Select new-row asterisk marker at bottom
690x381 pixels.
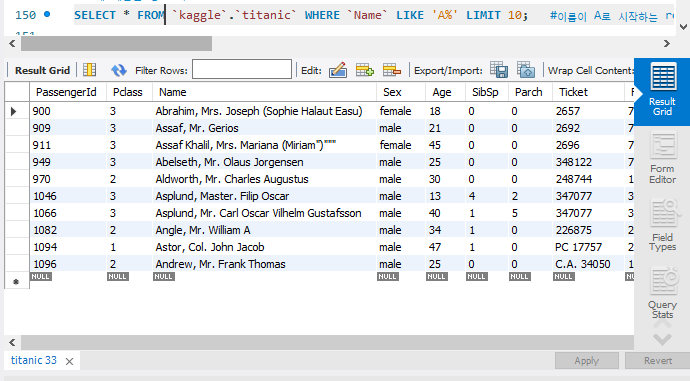coord(16,282)
